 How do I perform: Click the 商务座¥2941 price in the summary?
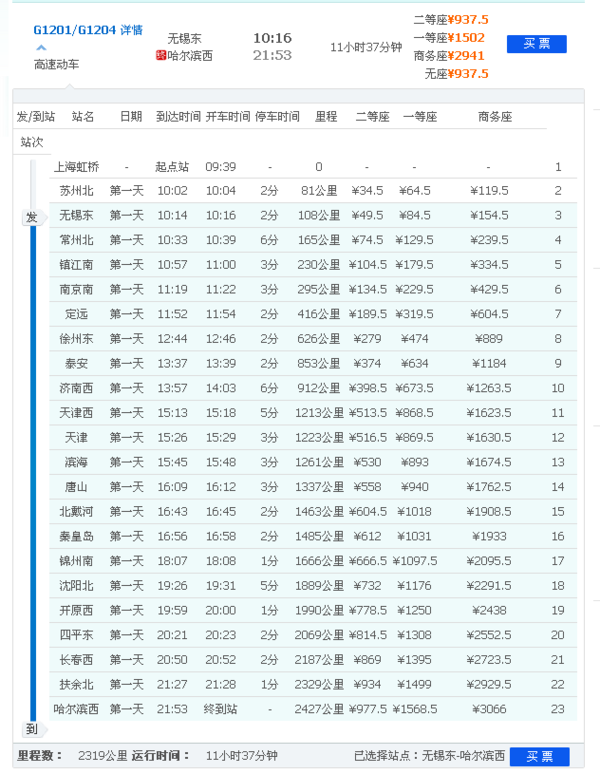(449, 55)
